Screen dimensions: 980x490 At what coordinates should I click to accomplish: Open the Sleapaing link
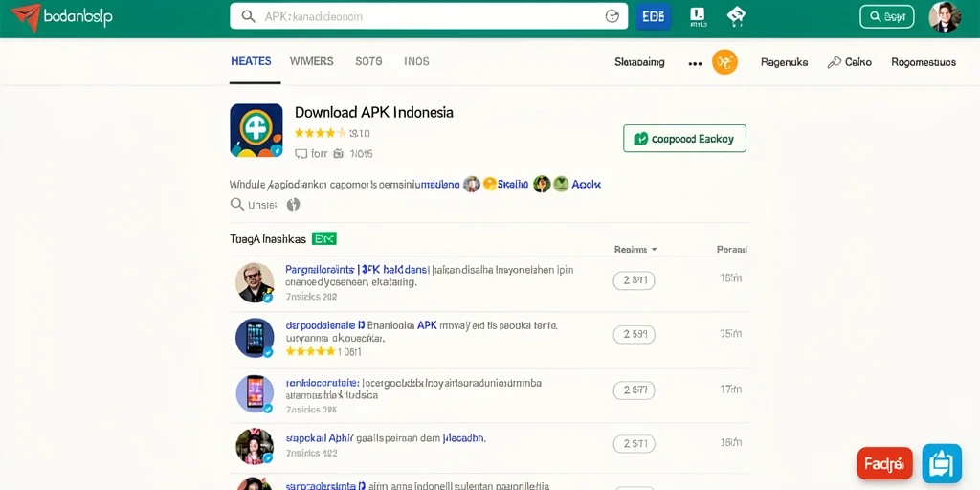(639, 62)
